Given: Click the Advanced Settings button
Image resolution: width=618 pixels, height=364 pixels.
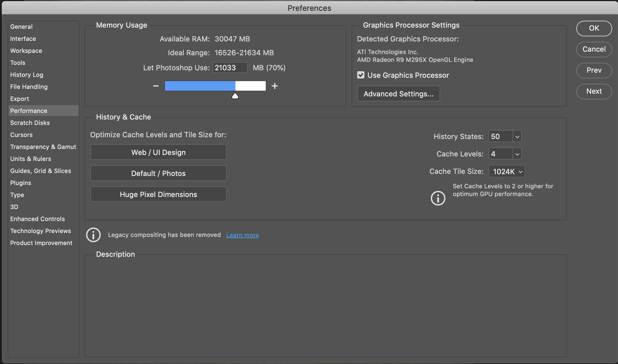Looking at the screenshot, I should [x=398, y=94].
